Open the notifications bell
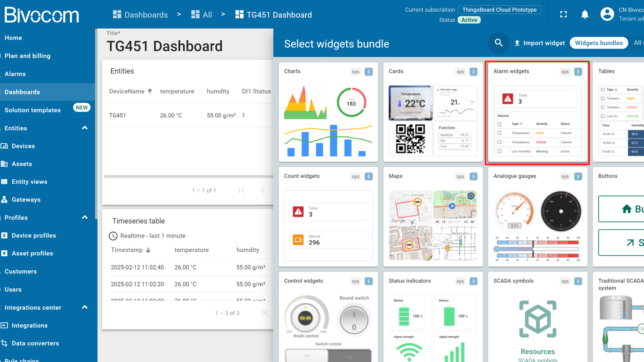 pos(585,14)
